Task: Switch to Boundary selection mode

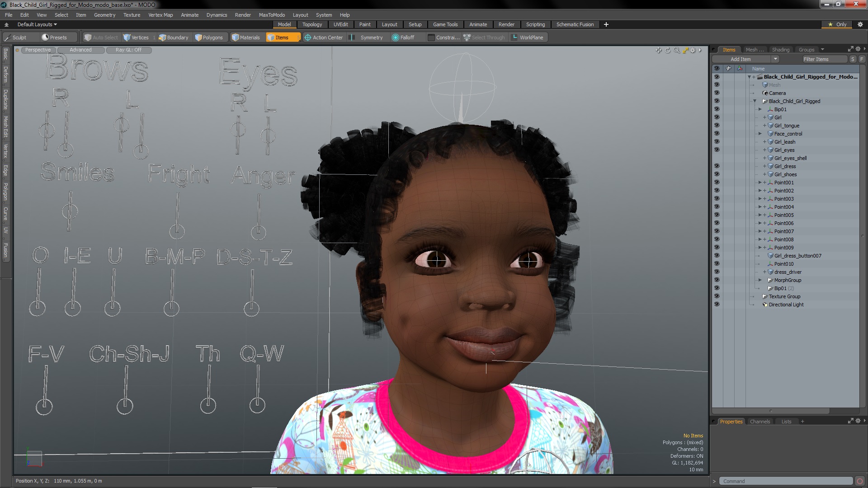Action: tap(174, 38)
